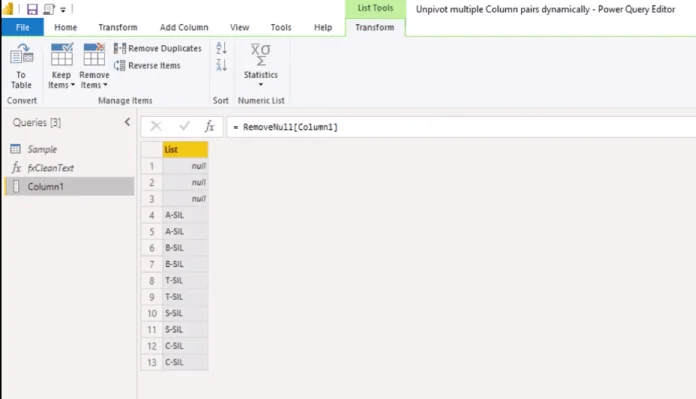Select the Column1 query
The image size is (696, 399).
pos(69,186)
